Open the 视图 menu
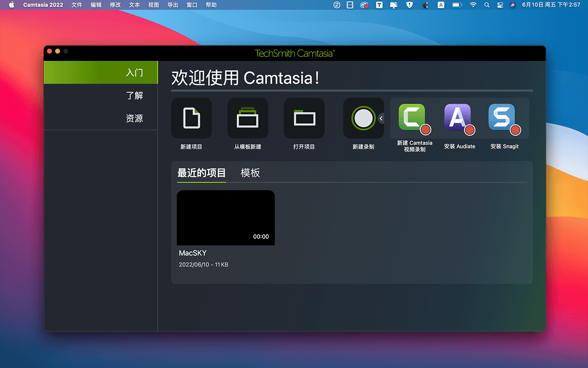Screen dimensions: 588x368 tap(153, 5)
